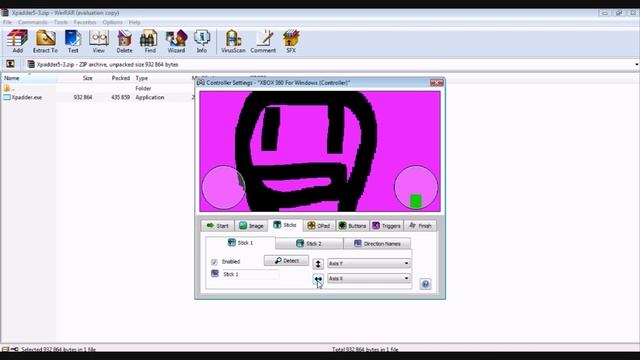This screenshot has width=640, height=360.
Task: Open the WinRAR Commands menu
Action: pyautogui.click(x=33, y=22)
